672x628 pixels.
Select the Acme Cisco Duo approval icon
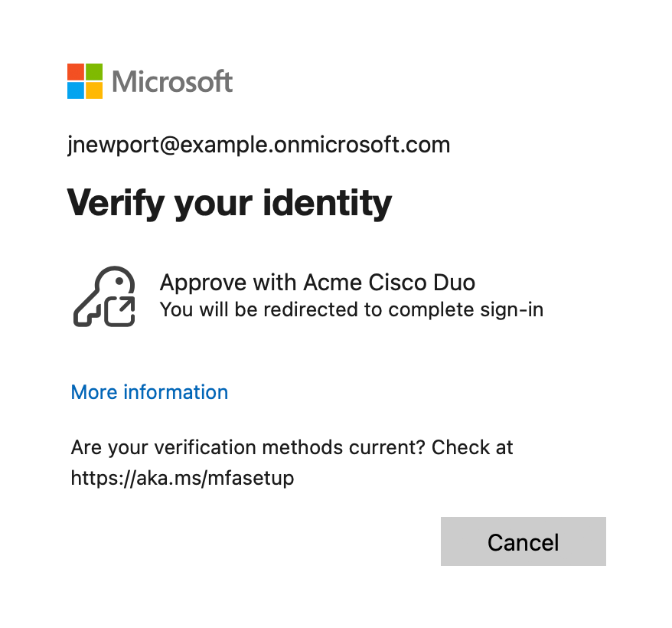[104, 296]
